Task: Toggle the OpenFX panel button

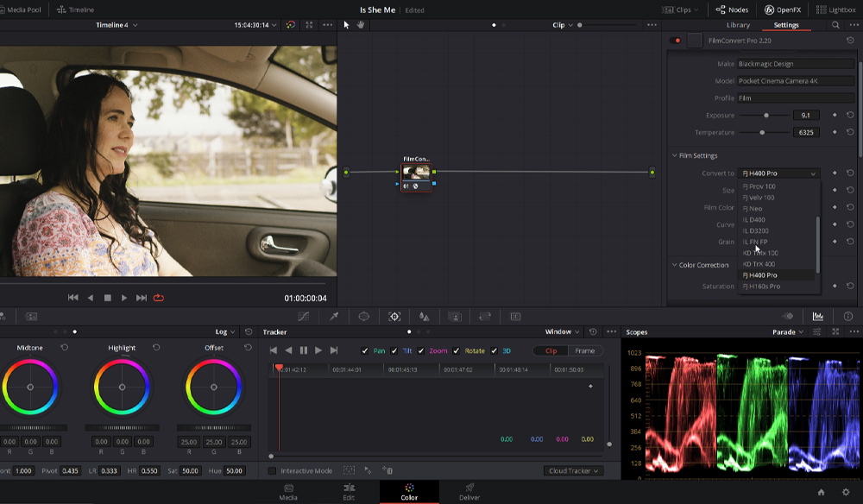Action: 783,9
